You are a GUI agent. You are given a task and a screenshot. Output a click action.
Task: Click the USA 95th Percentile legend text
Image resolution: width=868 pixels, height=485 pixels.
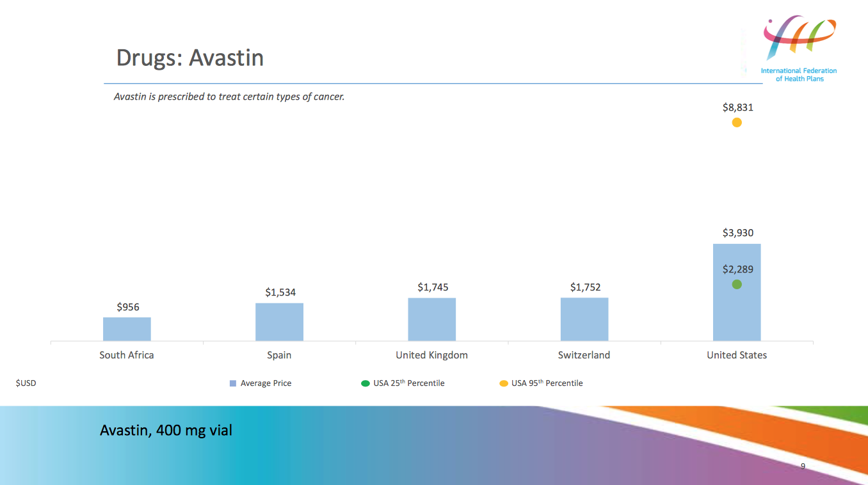click(x=547, y=383)
